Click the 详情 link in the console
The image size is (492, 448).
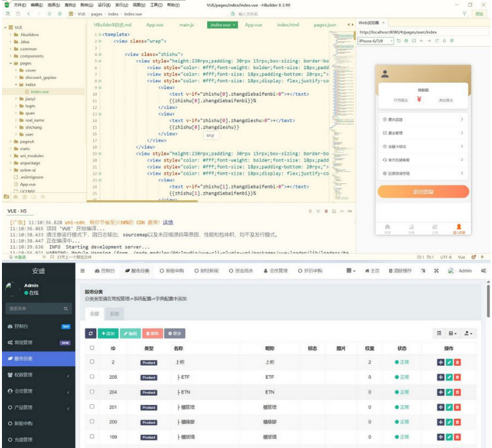point(168,222)
